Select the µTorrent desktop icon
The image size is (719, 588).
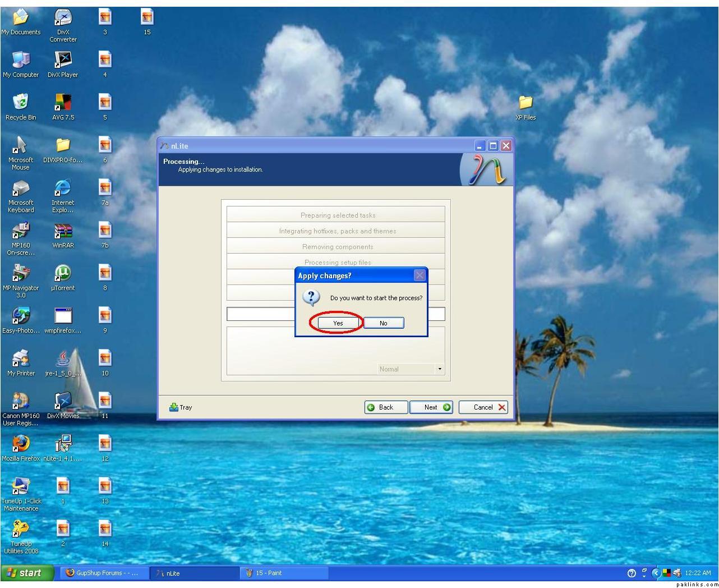click(63, 273)
